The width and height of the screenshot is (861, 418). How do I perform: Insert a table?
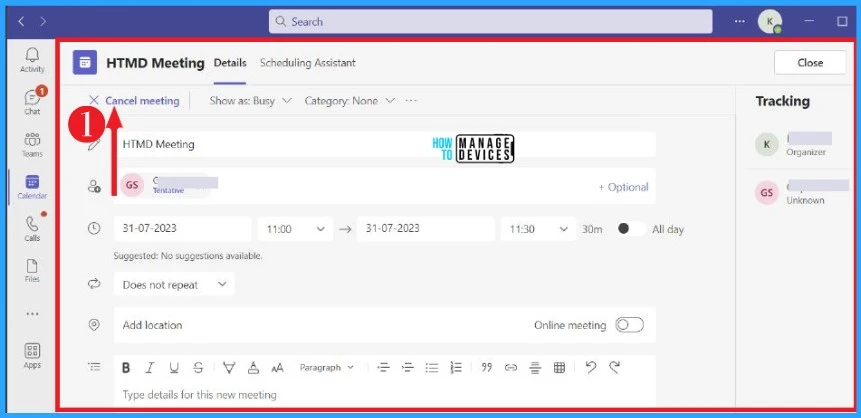tap(560, 368)
